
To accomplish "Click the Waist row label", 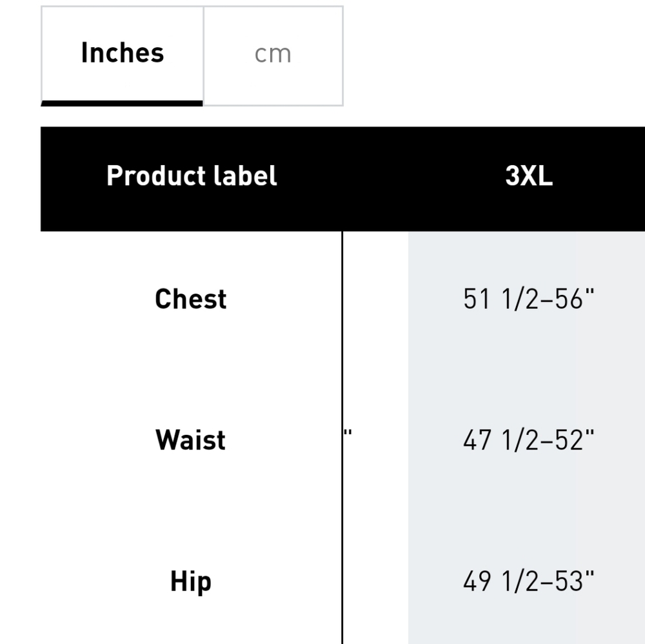I will click(190, 440).
